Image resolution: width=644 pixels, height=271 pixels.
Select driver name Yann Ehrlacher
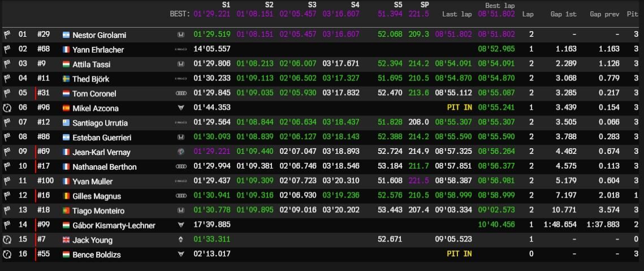coord(98,50)
